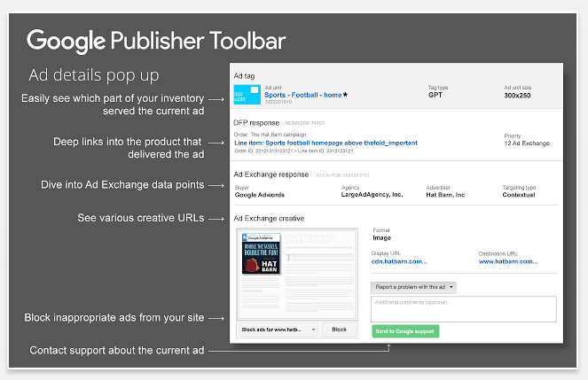Click the NETWORK 71703 label
Screen dimensions: 588x380
click(x=304, y=123)
